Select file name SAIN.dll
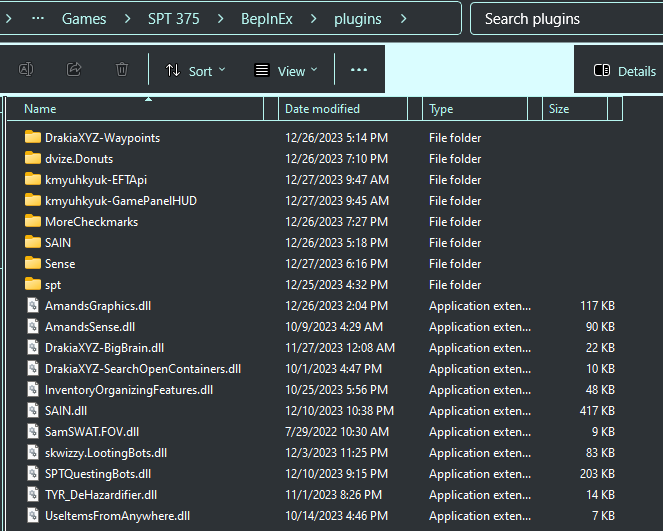 click(66, 411)
